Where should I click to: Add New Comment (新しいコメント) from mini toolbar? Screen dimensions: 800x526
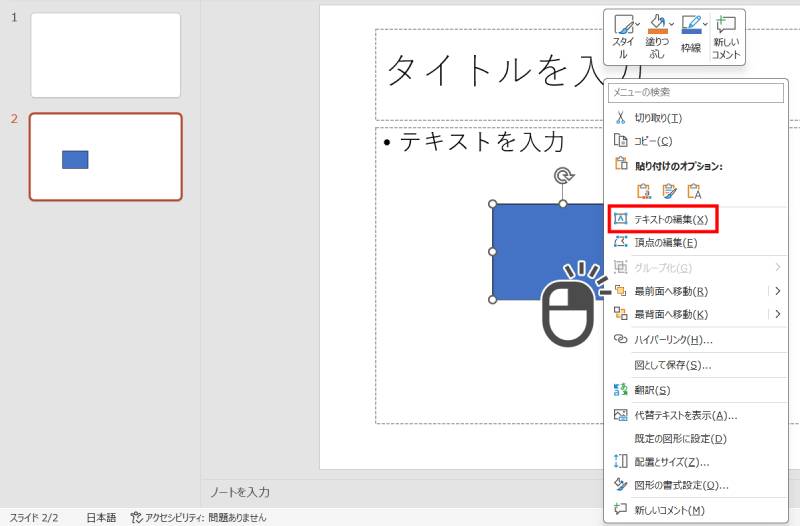726,37
